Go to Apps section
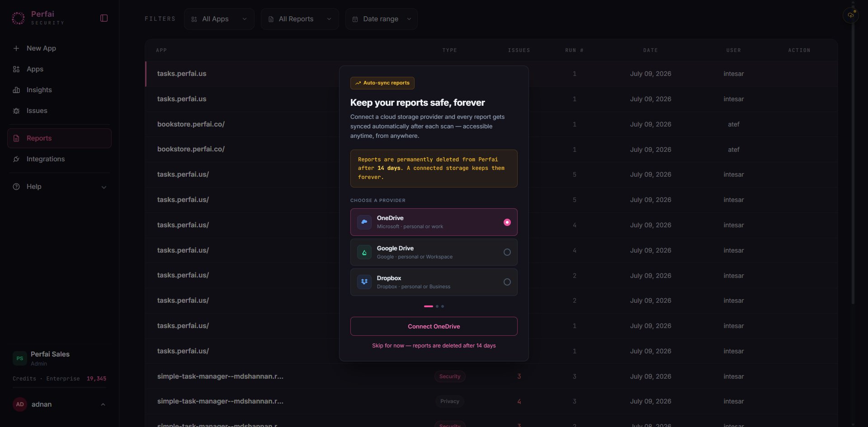The width and height of the screenshot is (868, 427). 59,69
